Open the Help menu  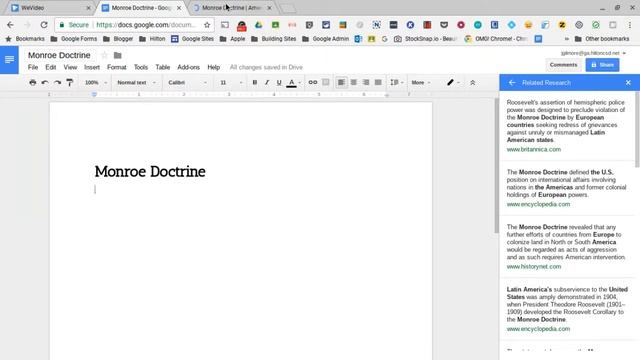213,67
